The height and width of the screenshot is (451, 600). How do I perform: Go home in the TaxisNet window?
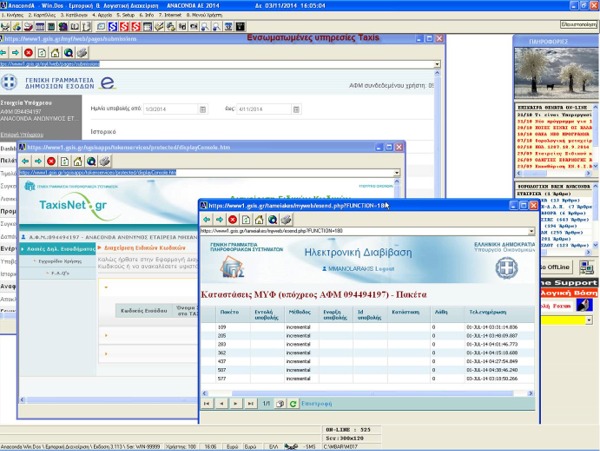pyautogui.click(x=78, y=161)
